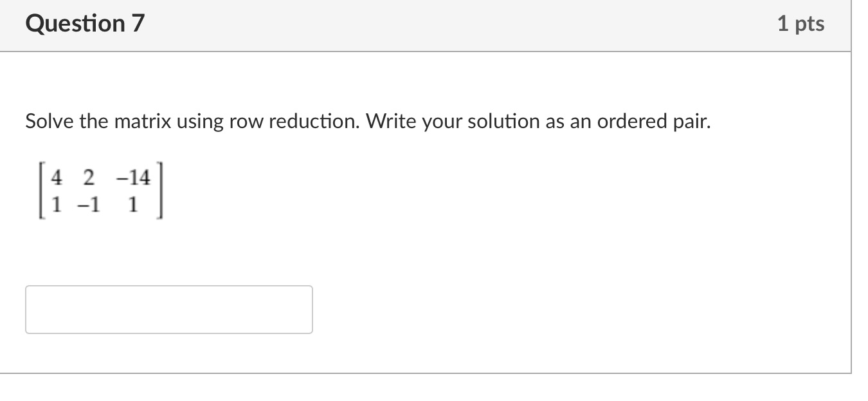Screen dimensions: 868x401
Task: Click the right bracket of the matrix
Action: (160, 191)
